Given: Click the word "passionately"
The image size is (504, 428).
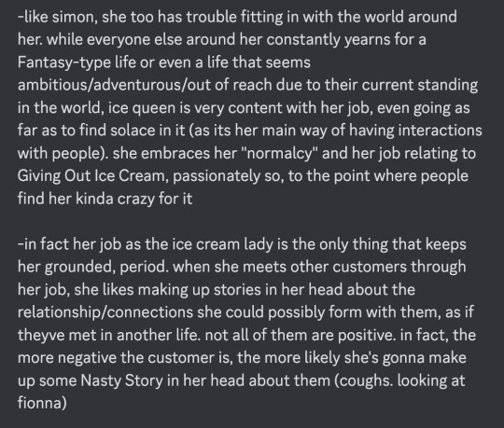Looking at the screenshot, I should 217,176.
